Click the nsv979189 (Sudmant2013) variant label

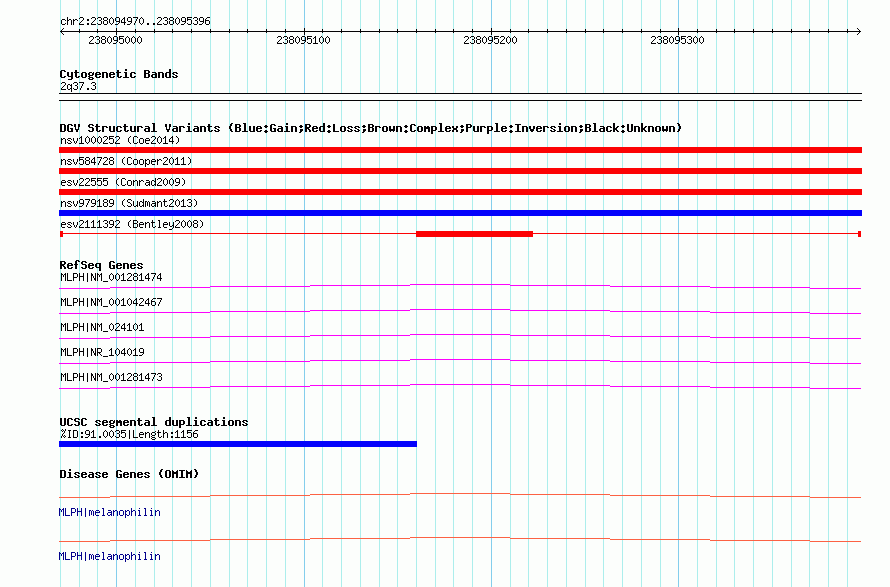click(129, 203)
